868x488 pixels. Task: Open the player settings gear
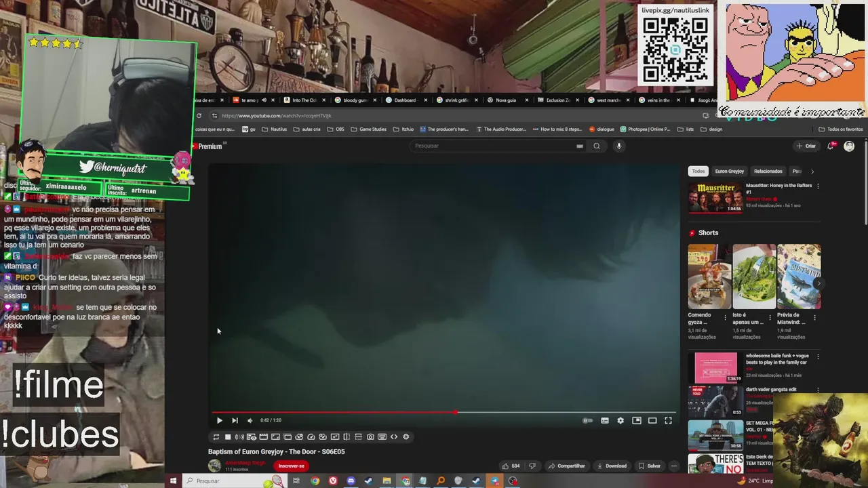(620, 420)
